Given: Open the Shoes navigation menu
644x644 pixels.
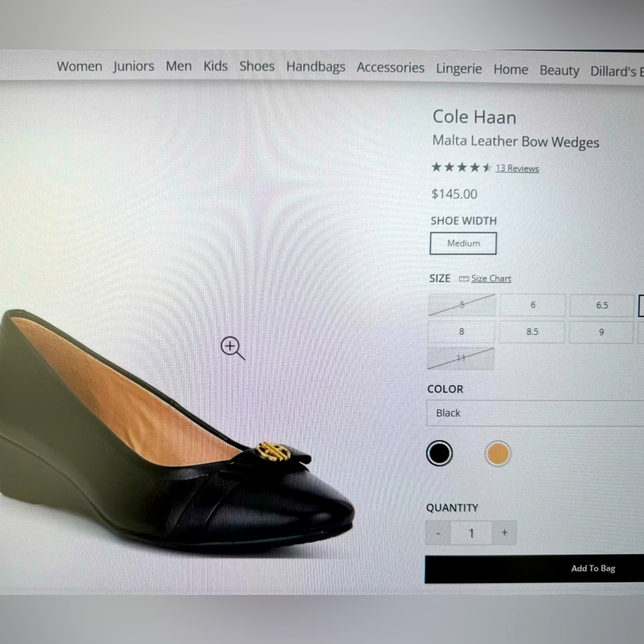Looking at the screenshot, I should [257, 66].
